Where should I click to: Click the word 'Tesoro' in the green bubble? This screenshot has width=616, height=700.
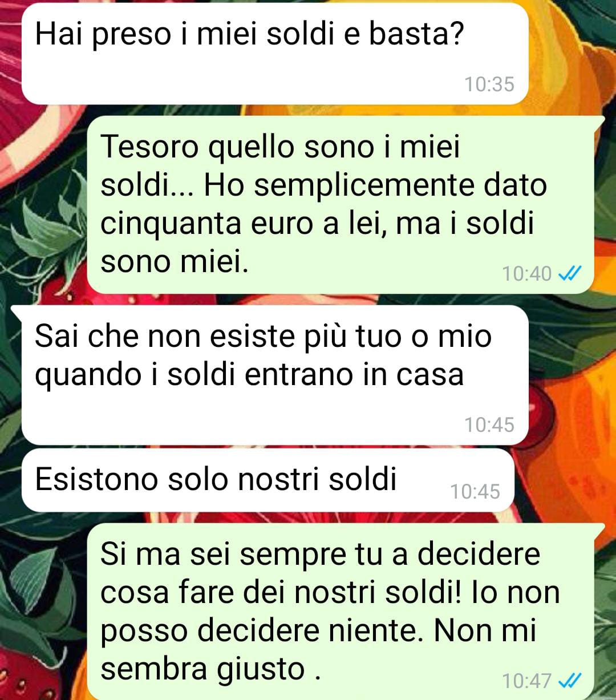[x=150, y=147]
